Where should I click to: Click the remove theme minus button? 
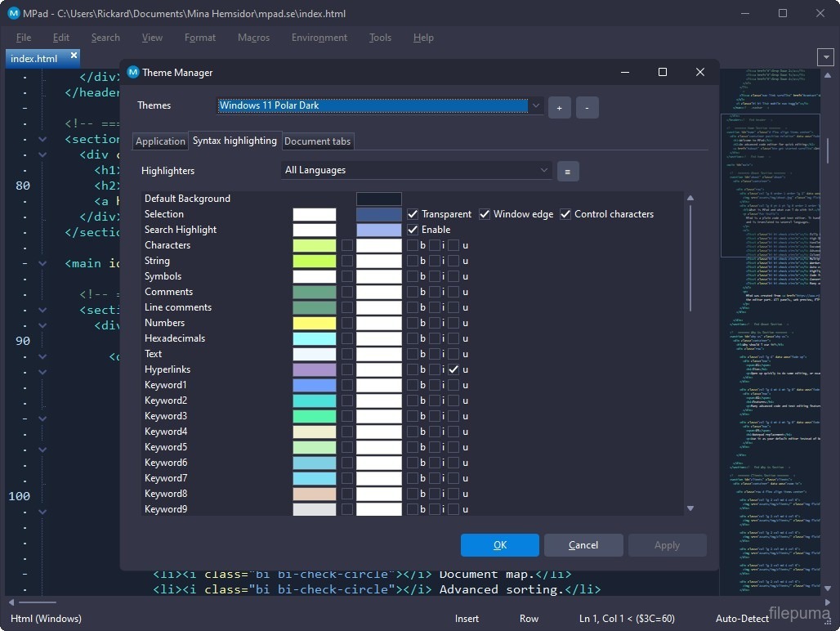[587, 107]
